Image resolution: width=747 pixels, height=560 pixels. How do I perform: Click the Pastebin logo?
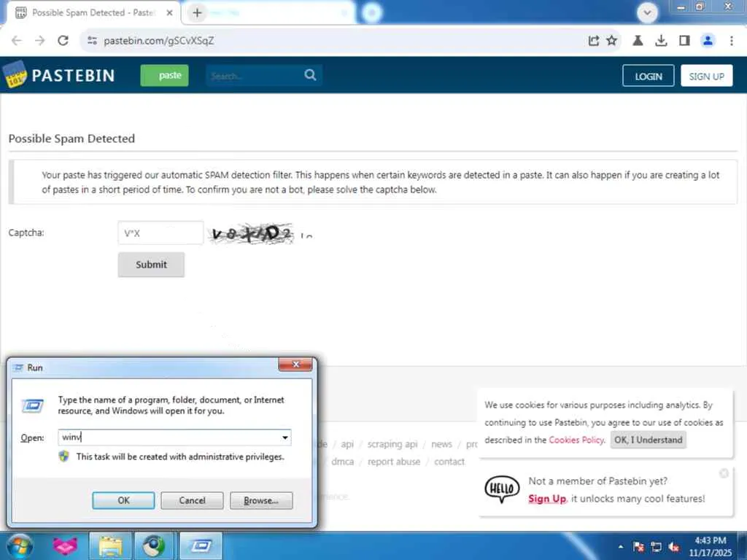[x=59, y=75]
